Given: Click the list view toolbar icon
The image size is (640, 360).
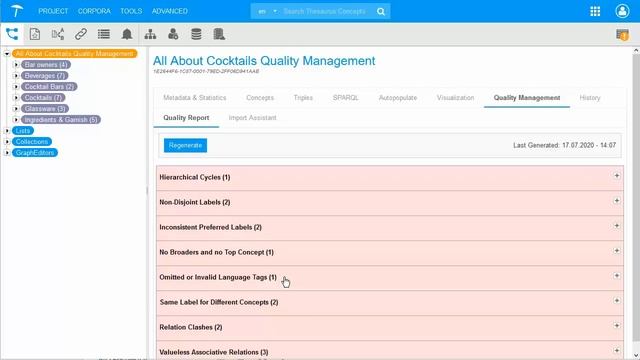Looking at the screenshot, I should point(104,34).
